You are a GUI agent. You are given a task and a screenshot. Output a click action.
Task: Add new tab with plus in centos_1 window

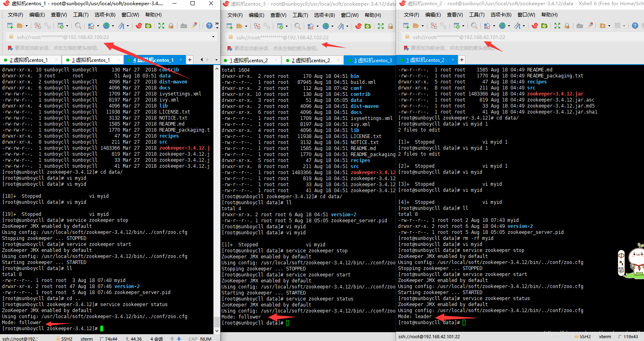tap(190, 60)
